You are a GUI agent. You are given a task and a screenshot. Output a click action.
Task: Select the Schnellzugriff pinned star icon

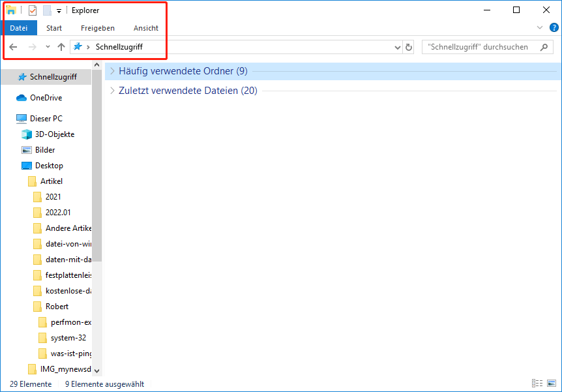coord(78,46)
